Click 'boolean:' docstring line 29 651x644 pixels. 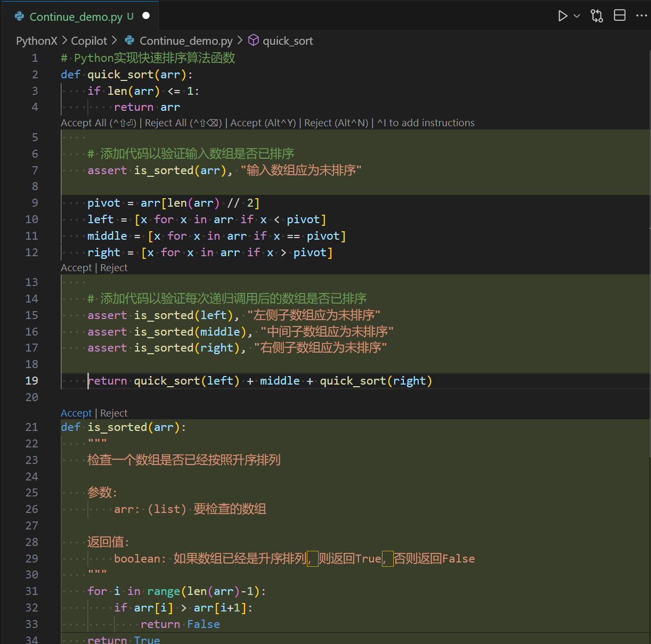pyautogui.click(x=295, y=559)
